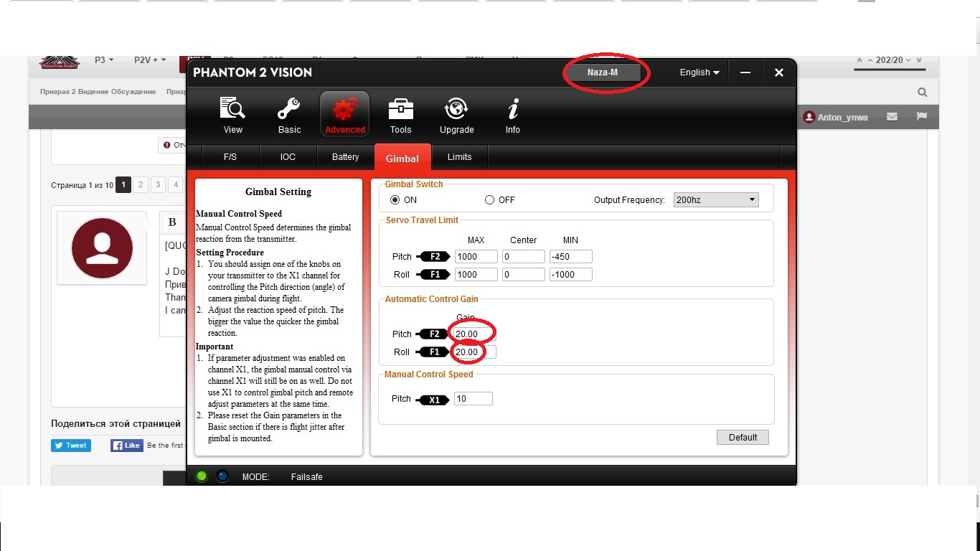Click the Naza-M button in title bar
The image size is (980, 551).
coord(603,72)
